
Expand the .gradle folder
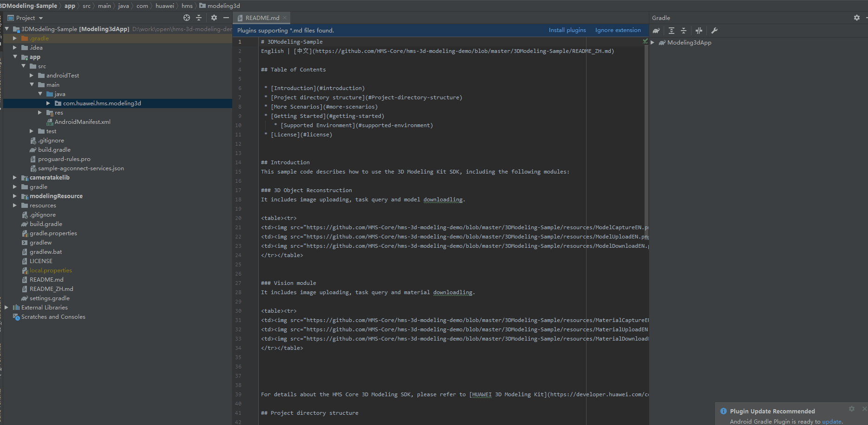click(15, 39)
